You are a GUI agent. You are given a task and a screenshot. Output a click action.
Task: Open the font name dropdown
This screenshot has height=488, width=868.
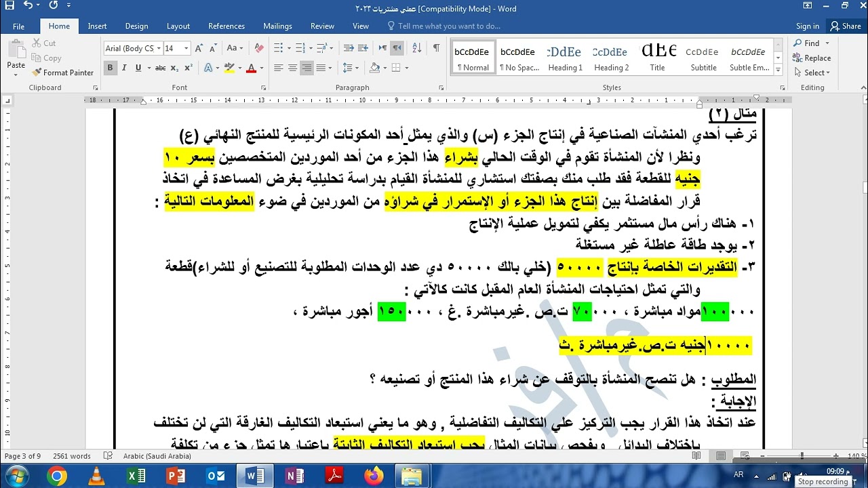coord(159,48)
